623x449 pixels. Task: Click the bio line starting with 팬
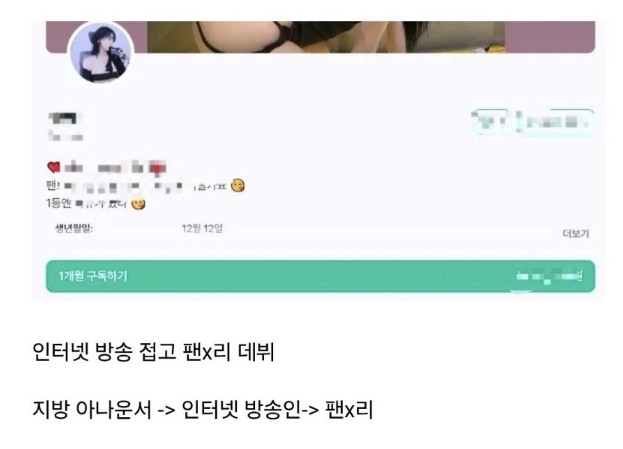(x=145, y=186)
